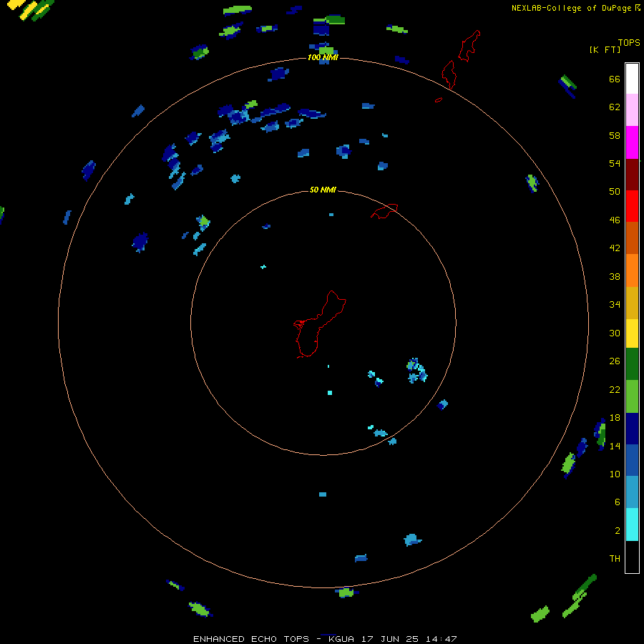Click the red Guam island outline at center
This screenshot has height=644, width=644.
pos(320,324)
